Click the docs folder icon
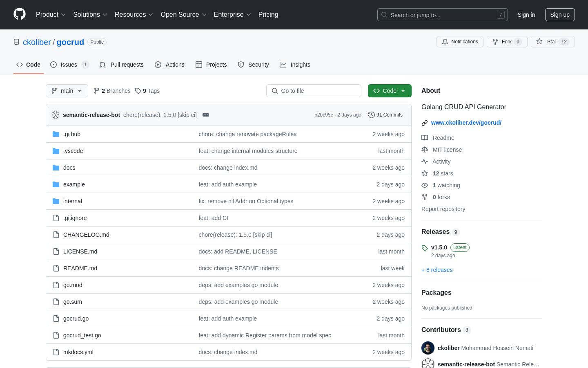Viewport: 588px width, 368px height. [56, 168]
